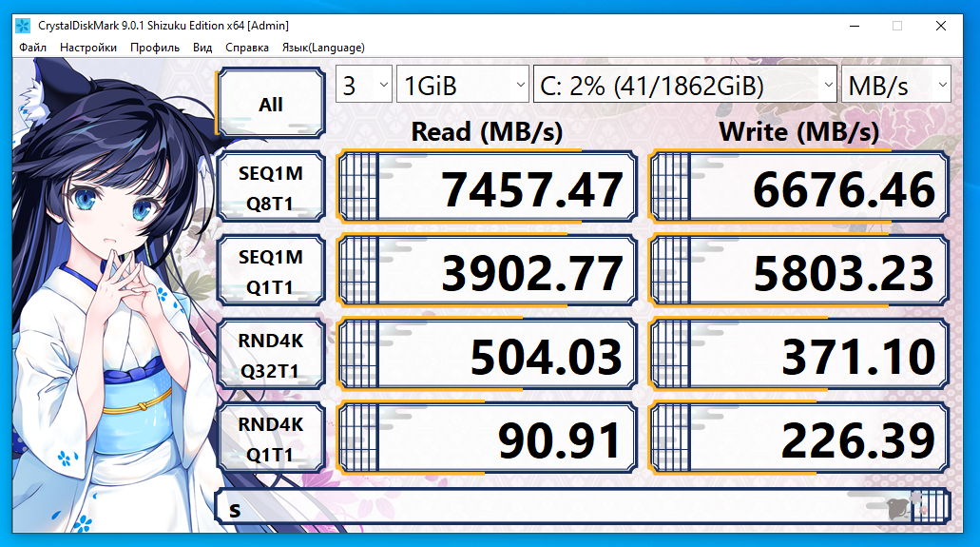This screenshot has height=547, width=980.
Task: Click the comment field containing 's'
Action: pyautogui.click(x=583, y=507)
